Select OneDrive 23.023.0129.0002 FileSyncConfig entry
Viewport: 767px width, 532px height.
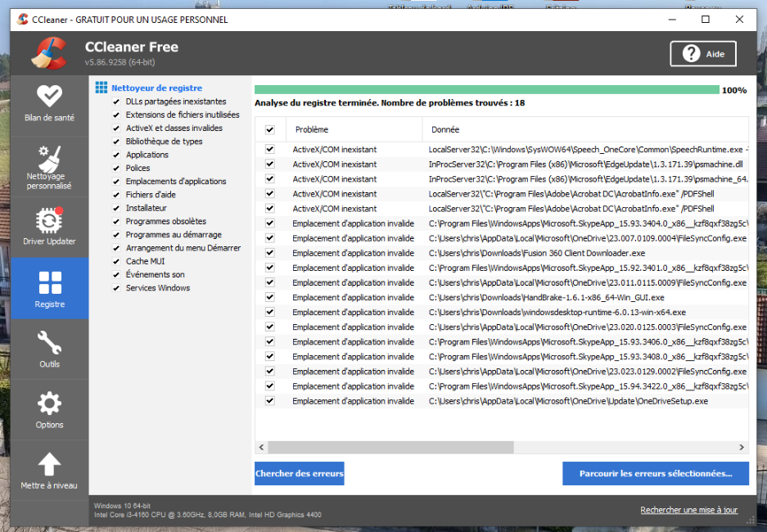tap(588, 372)
